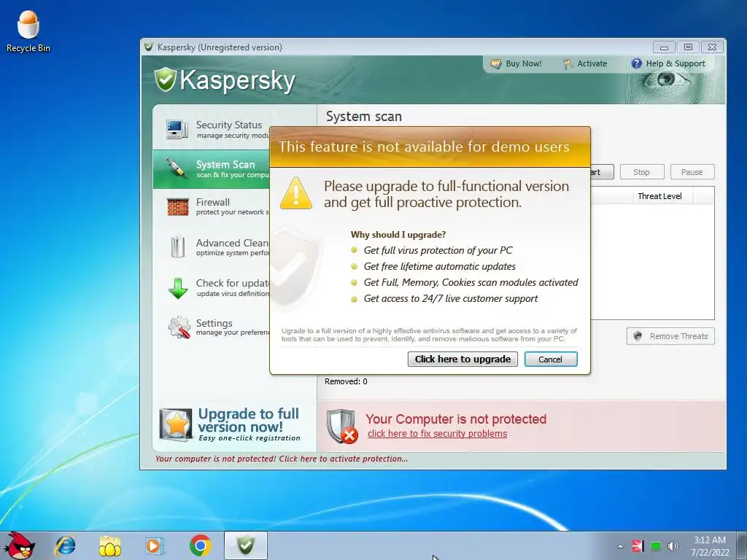Click the Pause scan button
Image resolution: width=747 pixels, height=560 pixels.
(692, 172)
